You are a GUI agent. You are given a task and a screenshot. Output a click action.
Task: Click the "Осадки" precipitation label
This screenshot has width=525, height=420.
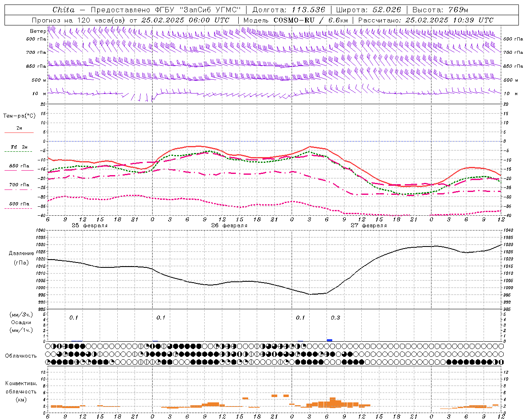coord(21,322)
